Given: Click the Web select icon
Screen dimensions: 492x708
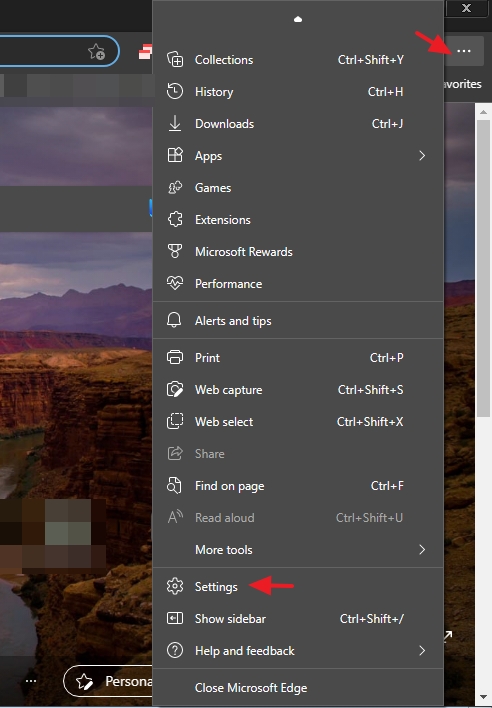Looking at the screenshot, I should point(175,421).
